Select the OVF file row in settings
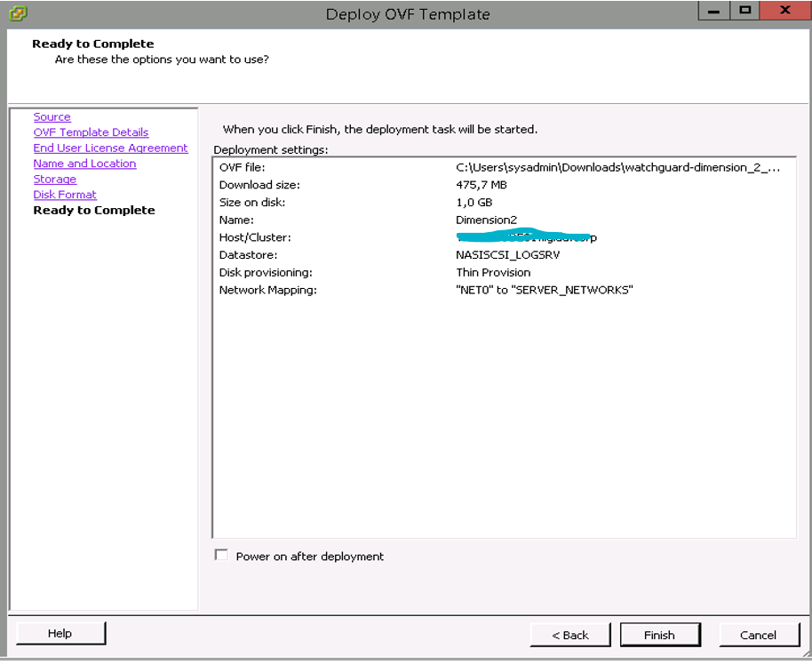 coord(498,167)
